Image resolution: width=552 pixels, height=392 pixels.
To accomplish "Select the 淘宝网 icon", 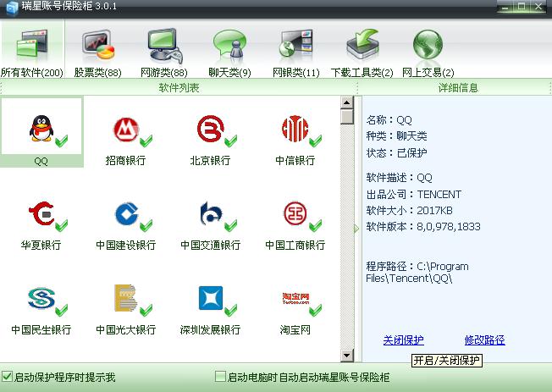I will (x=295, y=298).
